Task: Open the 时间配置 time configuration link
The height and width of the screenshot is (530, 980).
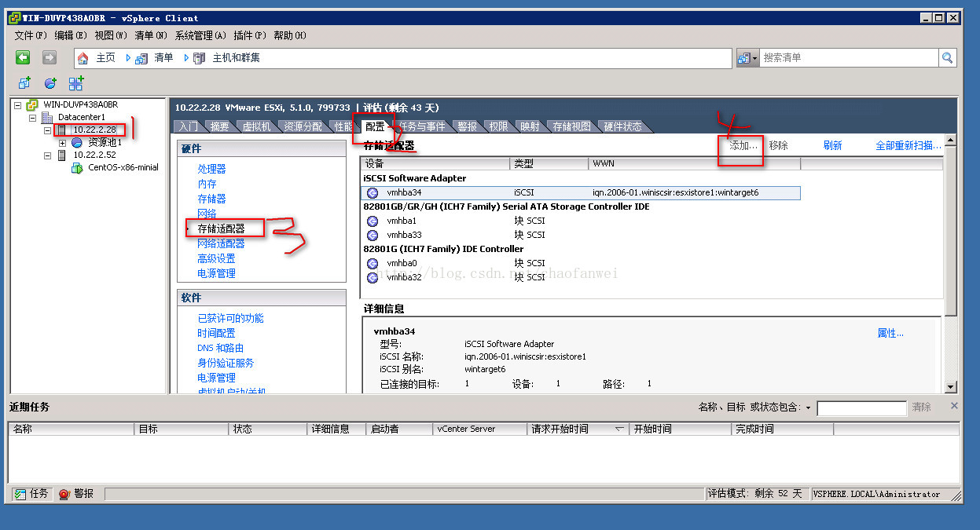Action: point(216,333)
